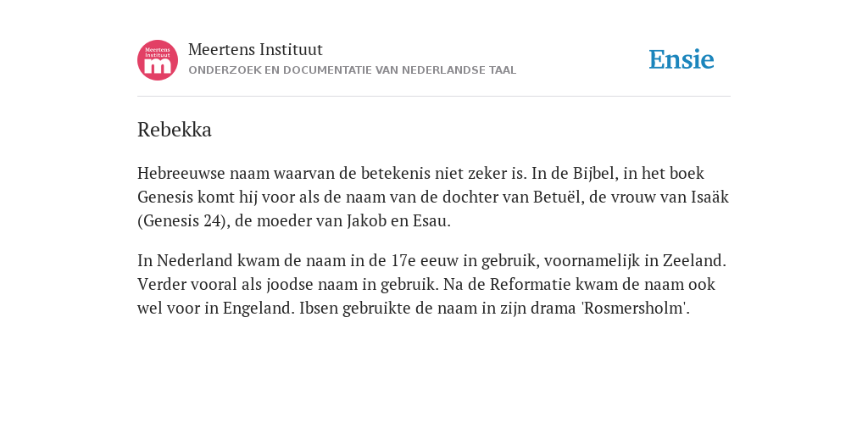Click the word 'Zeeland' in the second paragraph
Viewport: 868px width, 434px height.
point(693,260)
